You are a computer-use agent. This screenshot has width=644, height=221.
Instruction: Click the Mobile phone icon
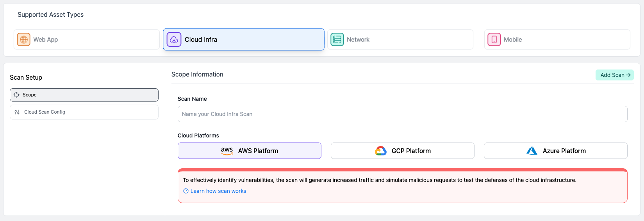[494, 39]
